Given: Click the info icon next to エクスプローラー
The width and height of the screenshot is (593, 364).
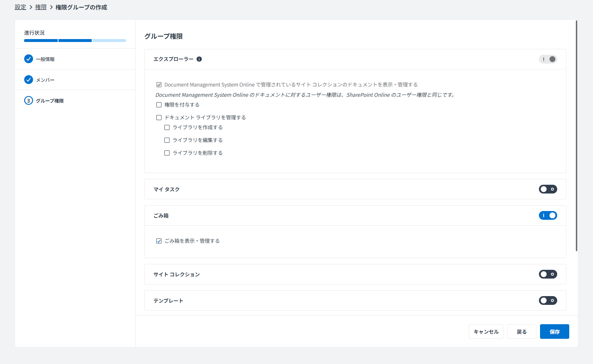Looking at the screenshot, I should coord(199,59).
